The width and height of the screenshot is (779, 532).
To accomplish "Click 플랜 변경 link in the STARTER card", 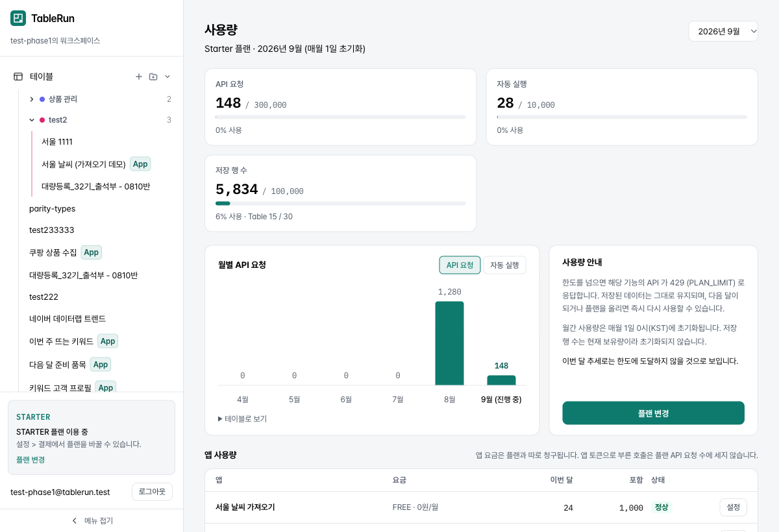I will [31, 460].
